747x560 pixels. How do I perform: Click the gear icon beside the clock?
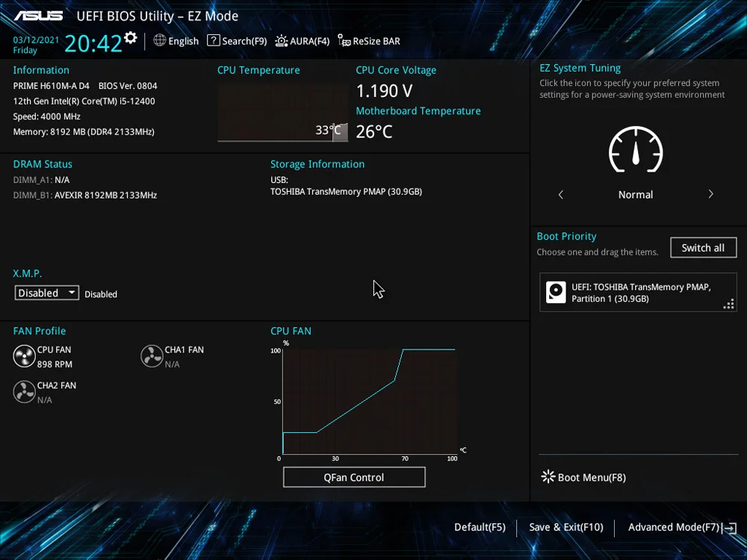tap(131, 38)
